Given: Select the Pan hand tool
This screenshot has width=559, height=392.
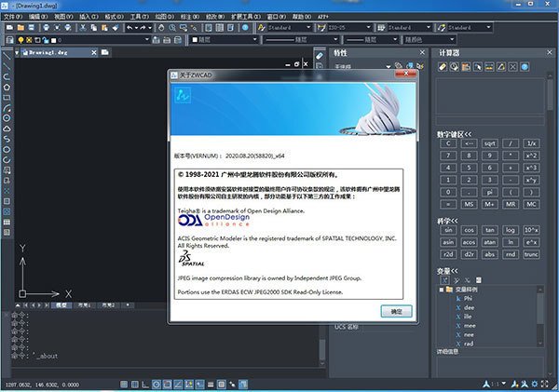Looking at the screenshot, I should (x=161, y=27).
